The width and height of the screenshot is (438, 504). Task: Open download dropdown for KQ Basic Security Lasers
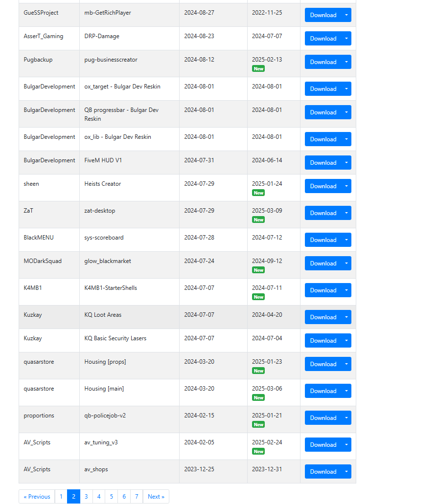(x=346, y=341)
